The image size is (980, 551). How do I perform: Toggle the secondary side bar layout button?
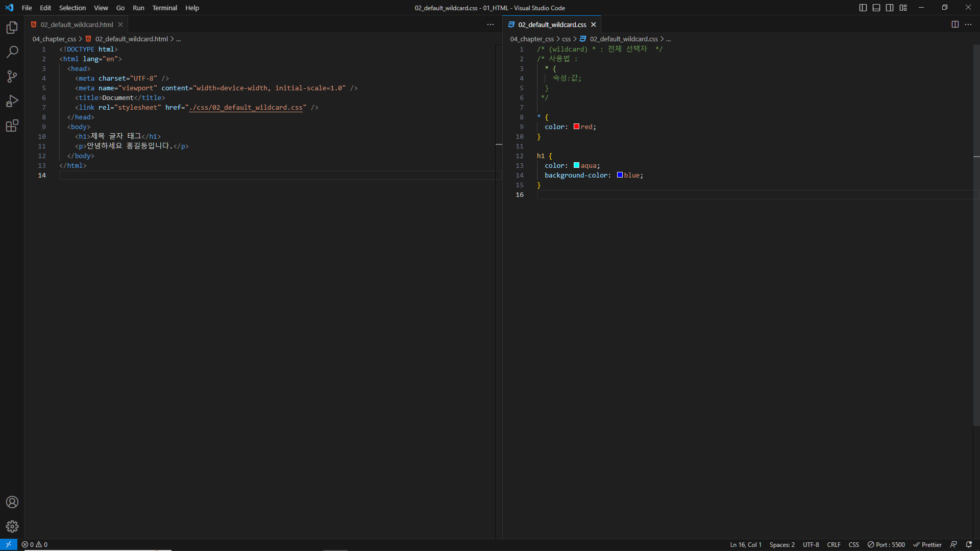890,8
